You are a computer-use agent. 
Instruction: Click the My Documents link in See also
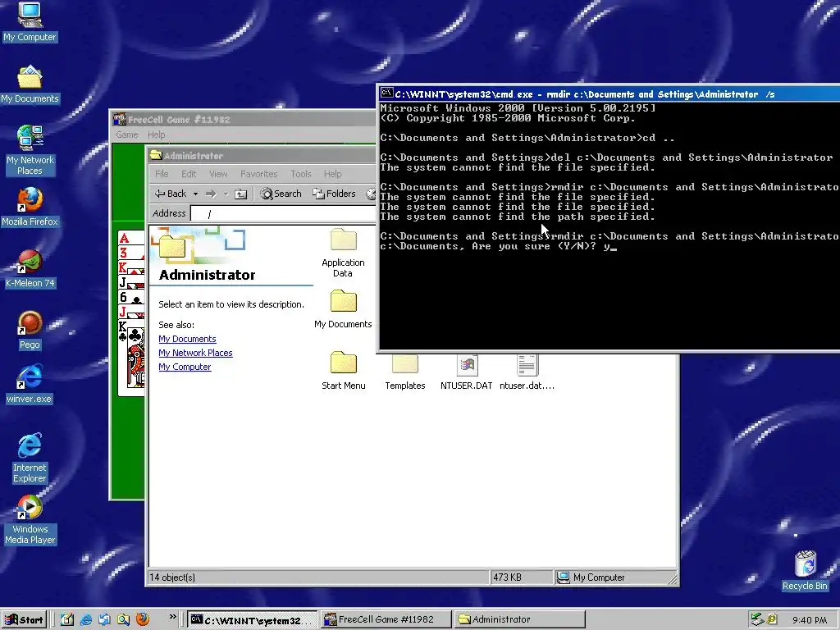(x=188, y=339)
